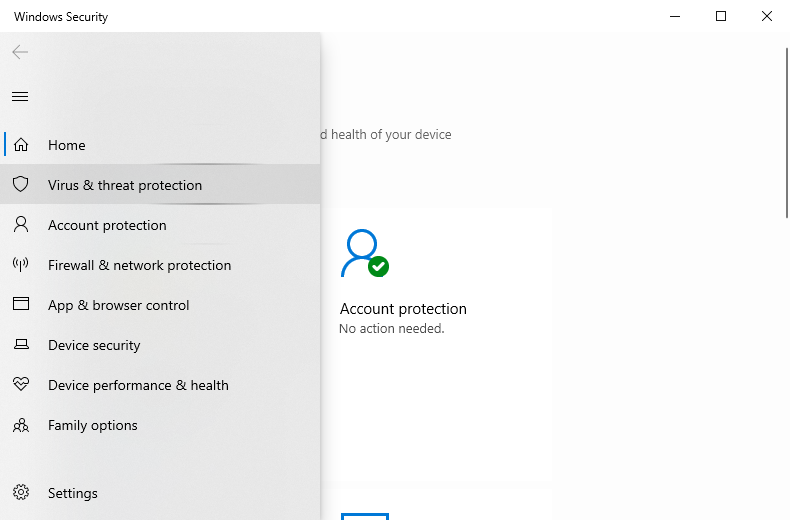Click the Device security laptop icon
790x520 pixels.
(21, 344)
